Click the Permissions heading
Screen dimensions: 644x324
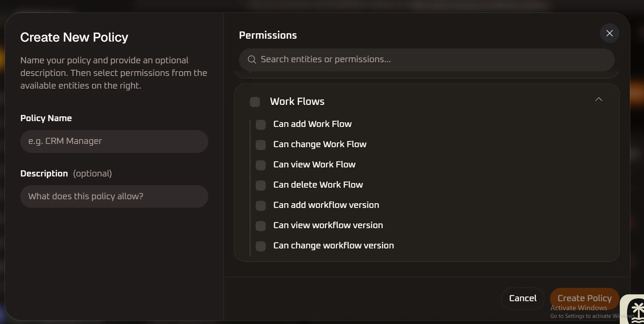point(268,35)
